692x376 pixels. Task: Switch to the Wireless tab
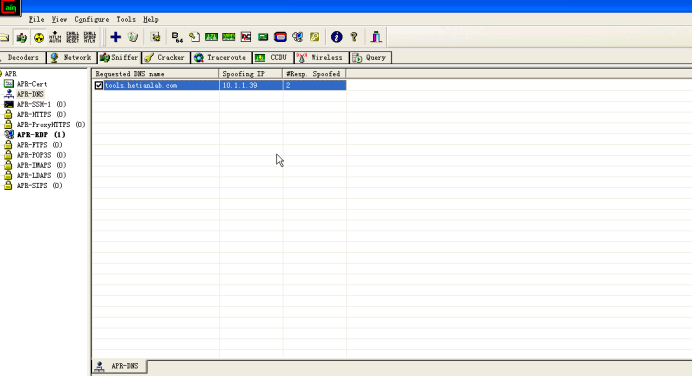tap(321, 57)
